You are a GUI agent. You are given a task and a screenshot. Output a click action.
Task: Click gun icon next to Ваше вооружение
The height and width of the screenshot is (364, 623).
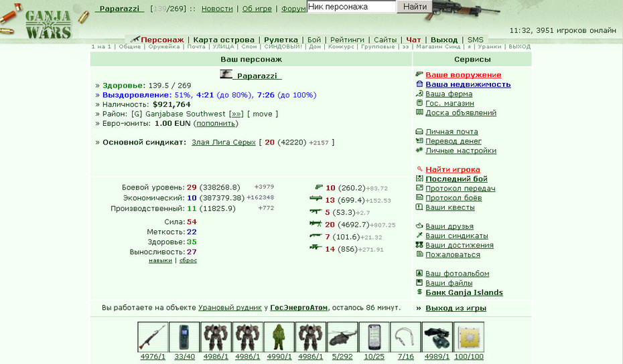coord(419,74)
